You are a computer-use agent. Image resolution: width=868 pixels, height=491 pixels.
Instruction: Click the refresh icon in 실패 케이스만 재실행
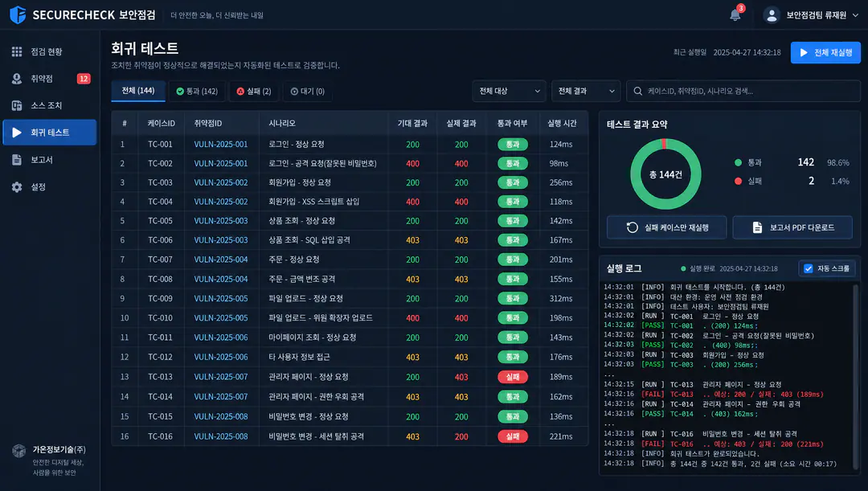[633, 227]
